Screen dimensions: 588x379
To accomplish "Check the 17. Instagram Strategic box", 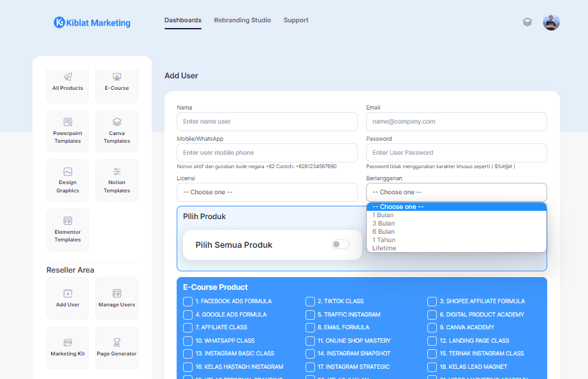I will [x=310, y=367].
